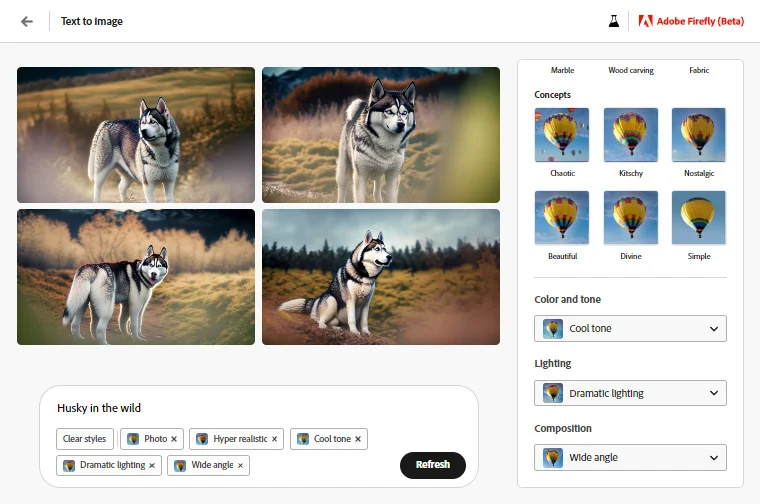Screen dimensions: 760x504
Task: Open the beaker labs icon
Action: point(613,21)
